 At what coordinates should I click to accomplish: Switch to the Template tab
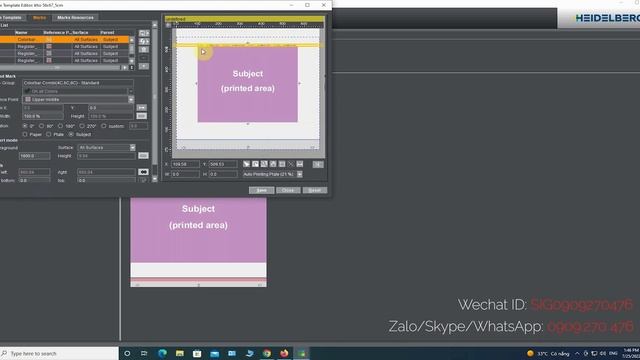[x=12, y=18]
